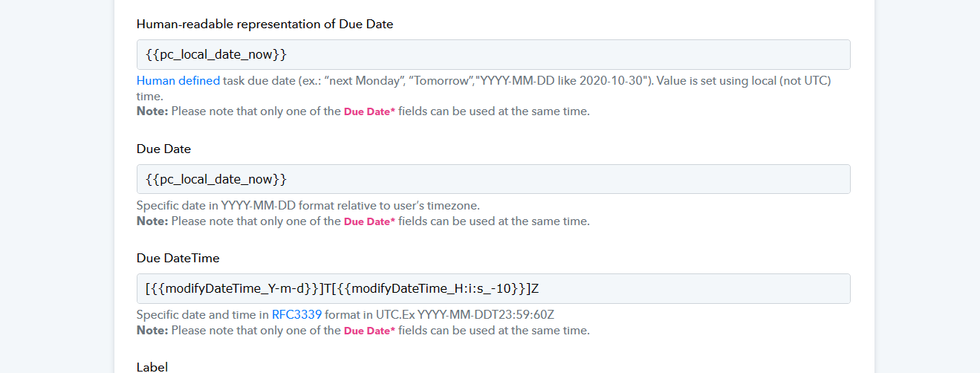Open the RFC3339 format link
The width and height of the screenshot is (980, 373).
pos(296,315)
